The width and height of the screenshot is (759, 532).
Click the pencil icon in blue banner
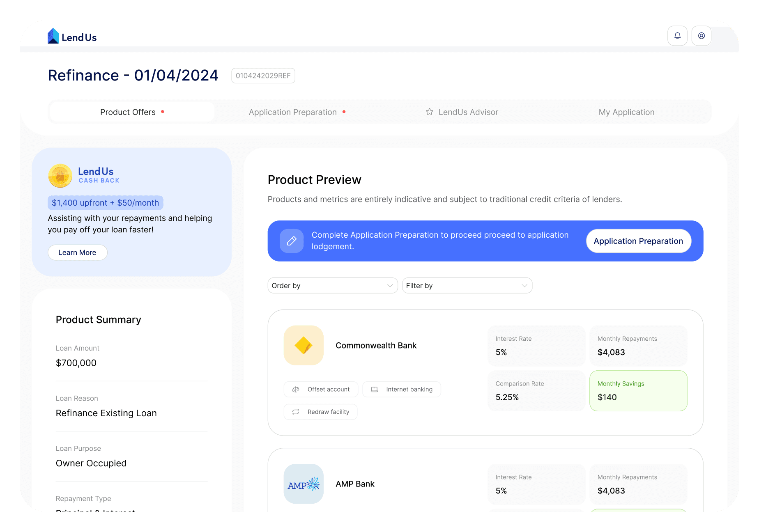292,241
